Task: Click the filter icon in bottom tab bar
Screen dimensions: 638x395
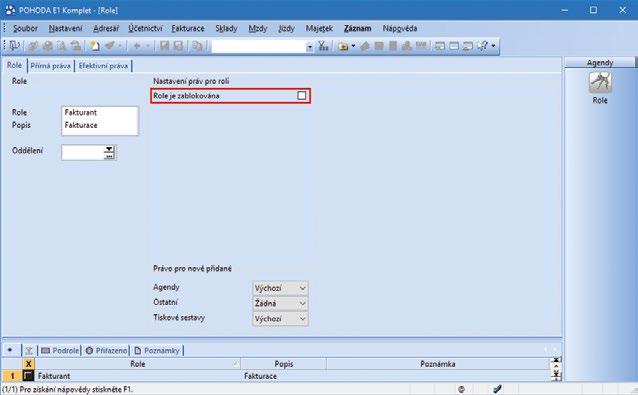Action: (x=29, y=351)
